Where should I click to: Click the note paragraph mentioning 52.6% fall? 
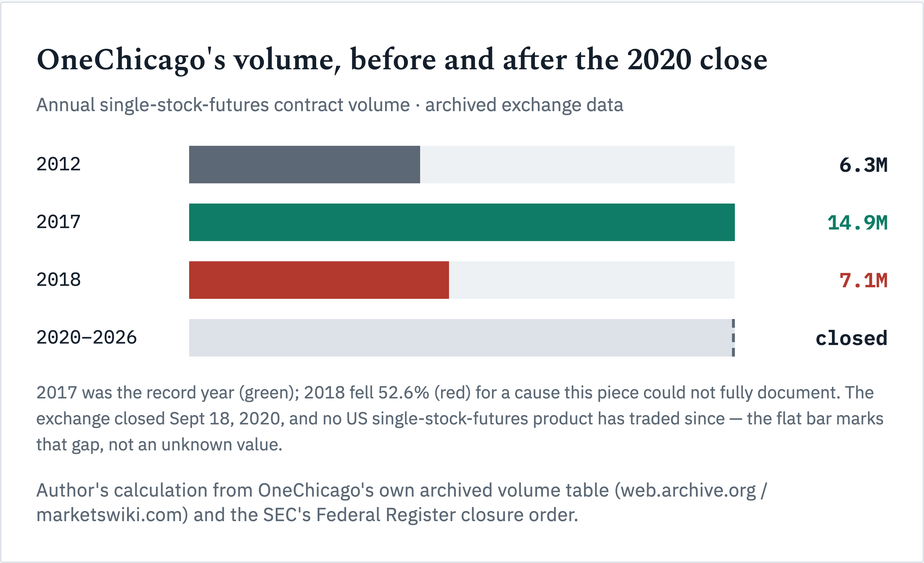coord(460,419)
